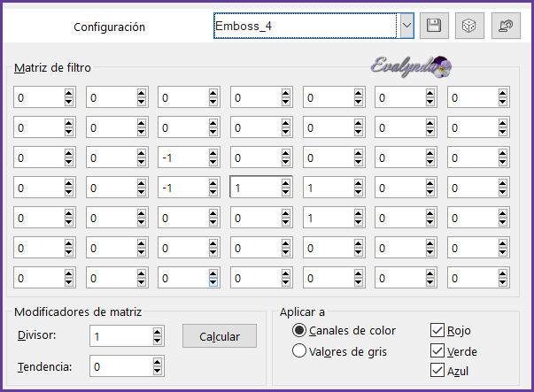Decrease the row three -1 cell value
The height and width of the screenshot is (392, 534).
click(x=213, y=161)
